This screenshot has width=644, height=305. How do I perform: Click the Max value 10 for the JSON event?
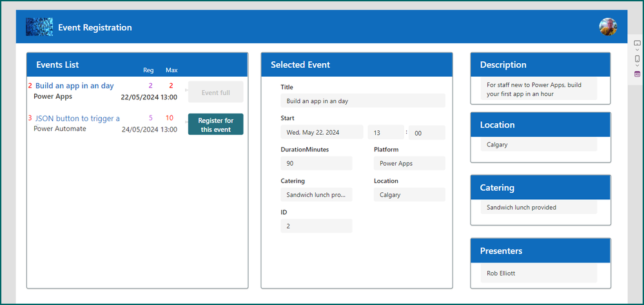[170, 118]
